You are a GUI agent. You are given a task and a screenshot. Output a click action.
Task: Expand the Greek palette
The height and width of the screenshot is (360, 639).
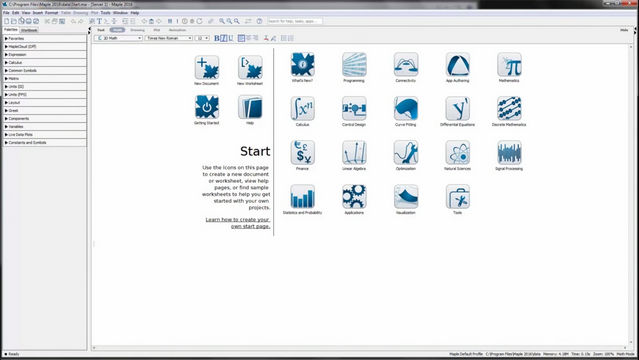(44, 110)
